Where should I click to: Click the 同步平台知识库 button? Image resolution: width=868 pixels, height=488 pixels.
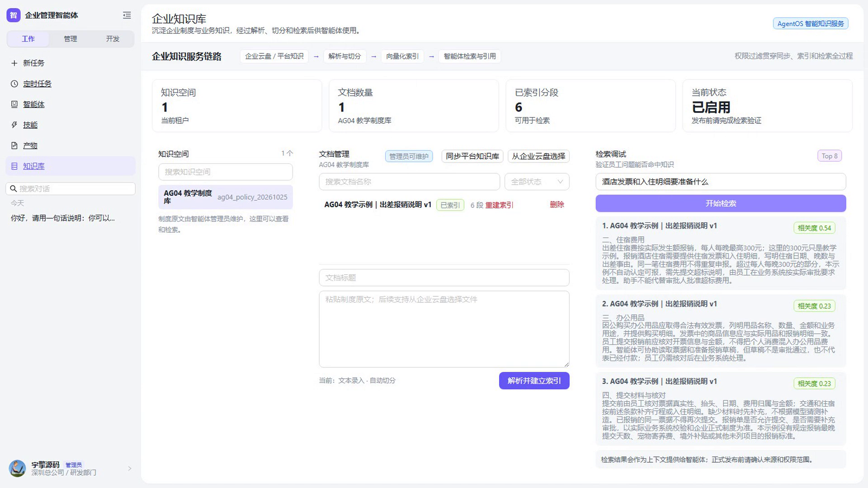click(x=472, y=156)
